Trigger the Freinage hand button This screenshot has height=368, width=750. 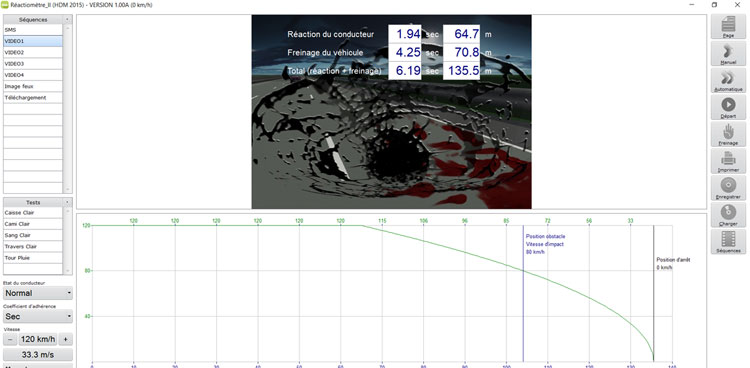728,134
